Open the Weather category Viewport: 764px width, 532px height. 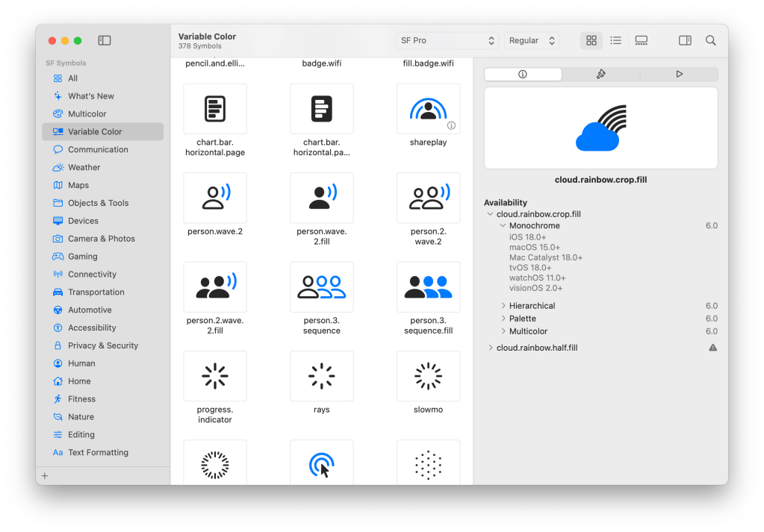(x=84, y=168)
